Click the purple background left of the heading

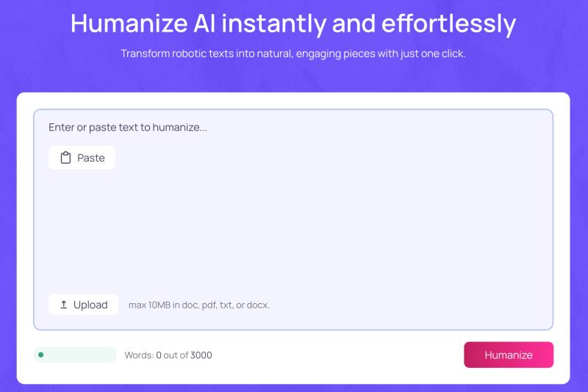(33, 26)
